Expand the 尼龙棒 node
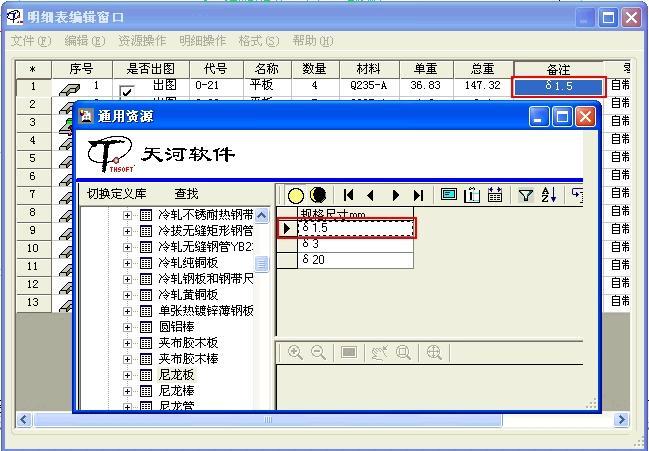Screen dimensions: 649x451 click(x=127, y=391)
